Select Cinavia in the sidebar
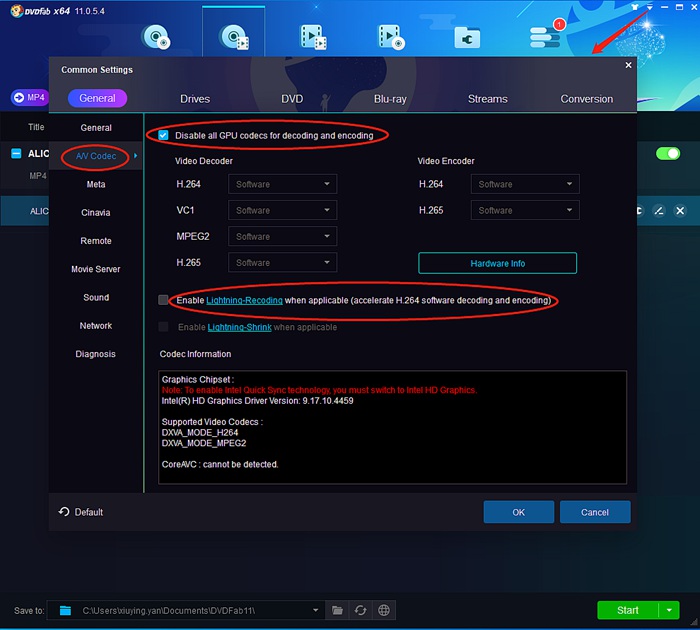The height and width of the screenshot is (630, 700). pos(96,213)
